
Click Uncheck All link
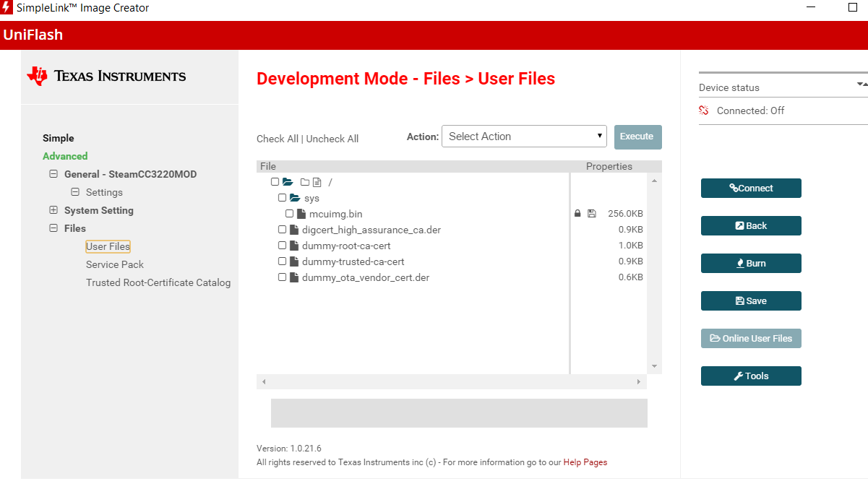coord(332,139)
